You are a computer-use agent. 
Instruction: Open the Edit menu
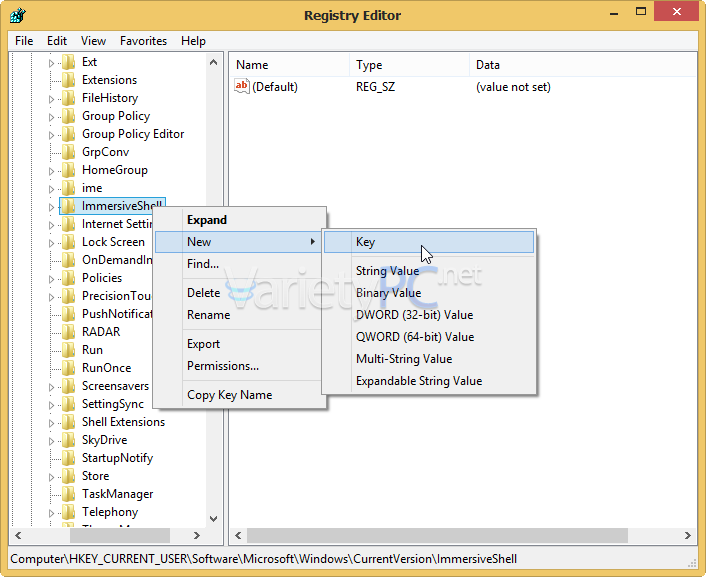click(x=57, y=41)
